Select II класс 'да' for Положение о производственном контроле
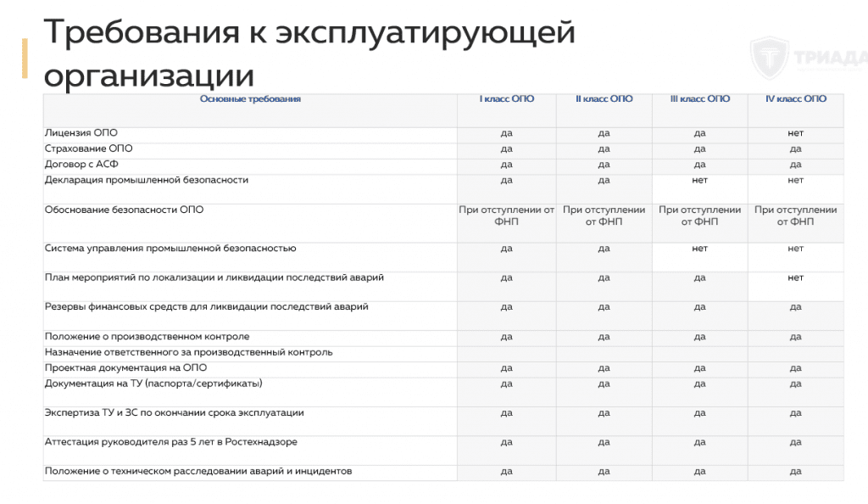The height and width of the screenshot is (504, 868). 604,337
